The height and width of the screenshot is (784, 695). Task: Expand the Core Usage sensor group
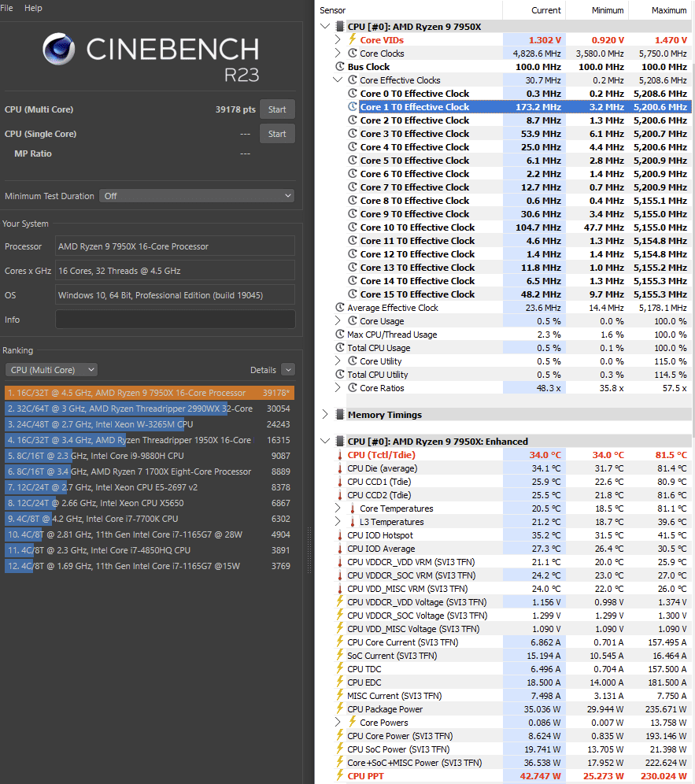pos(338,320)
